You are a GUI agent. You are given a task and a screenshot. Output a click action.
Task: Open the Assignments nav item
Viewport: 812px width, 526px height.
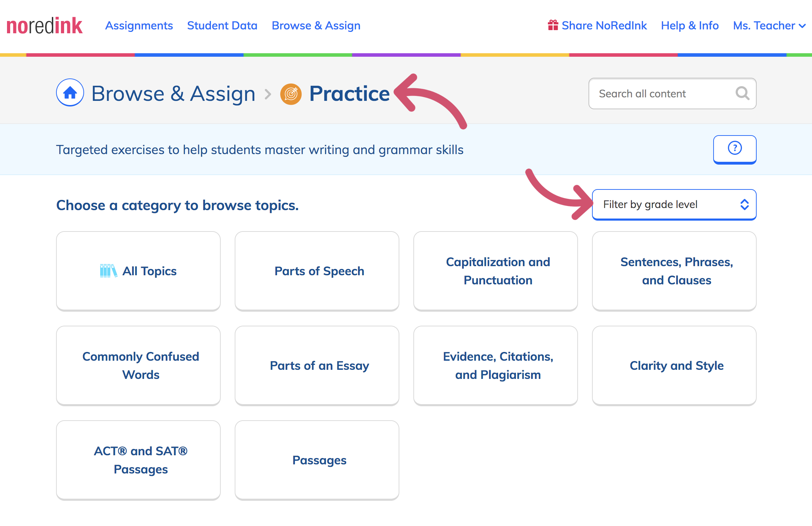click(139, 26)
